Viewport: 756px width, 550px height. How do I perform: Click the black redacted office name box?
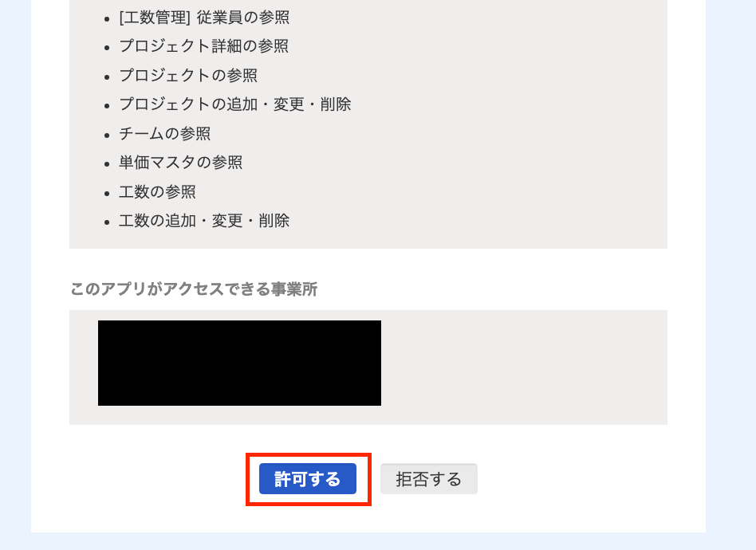(239, 363)
